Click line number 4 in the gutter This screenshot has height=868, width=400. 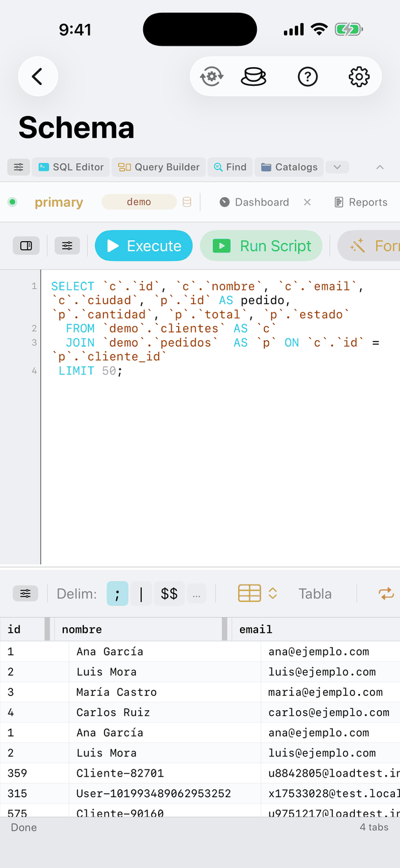[x=34, y=371]
